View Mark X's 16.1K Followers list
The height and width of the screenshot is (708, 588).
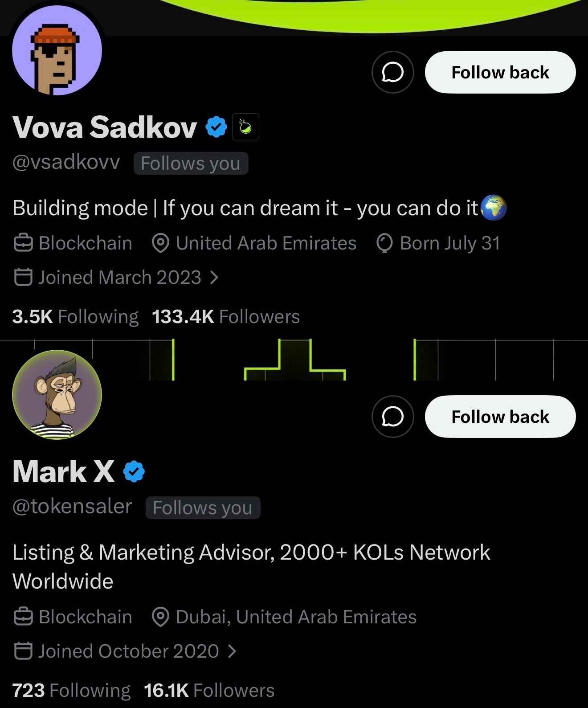209,690
